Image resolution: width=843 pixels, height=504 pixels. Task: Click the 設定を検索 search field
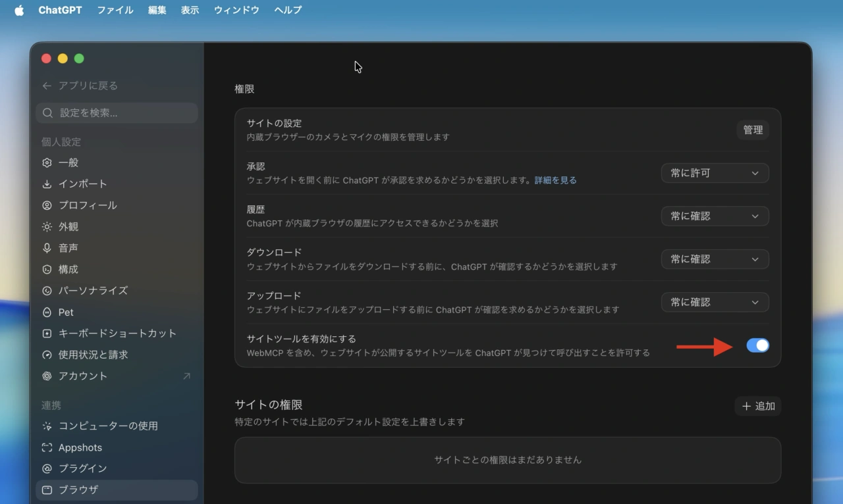[117, 113]
